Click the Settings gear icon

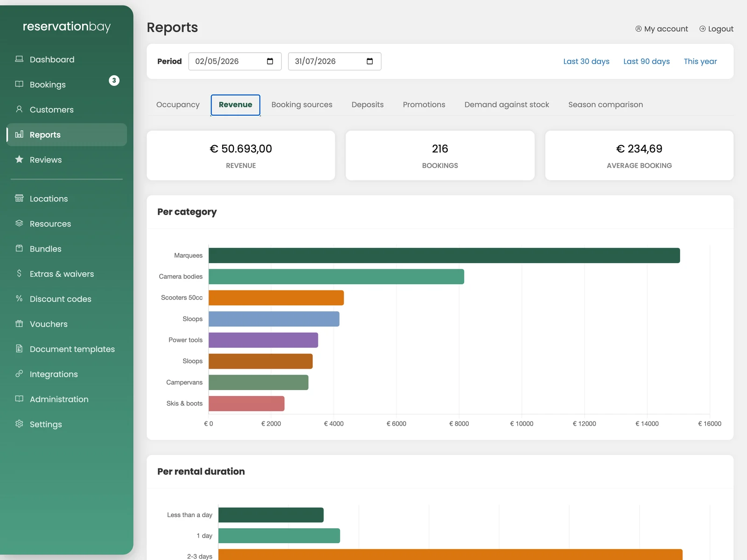point(19,424)
